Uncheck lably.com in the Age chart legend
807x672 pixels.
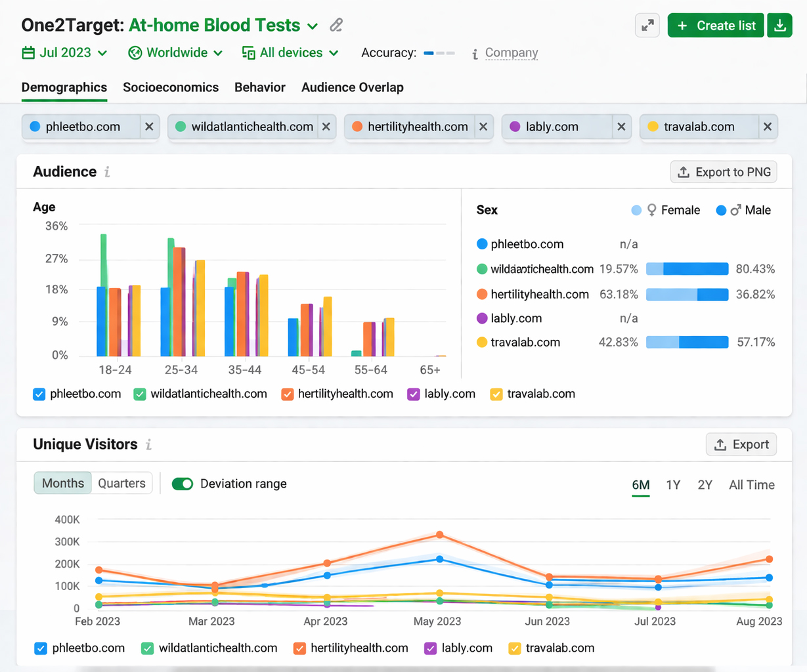[414, 394]
